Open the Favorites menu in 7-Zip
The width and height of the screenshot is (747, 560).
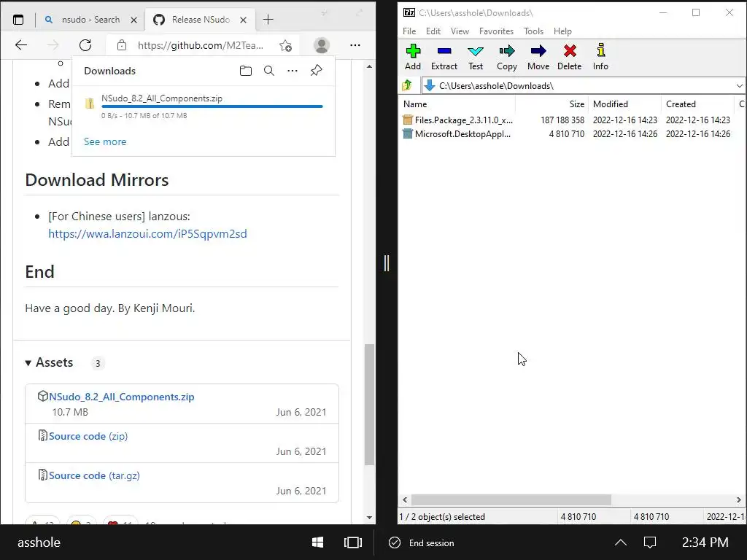coord(496,31)
